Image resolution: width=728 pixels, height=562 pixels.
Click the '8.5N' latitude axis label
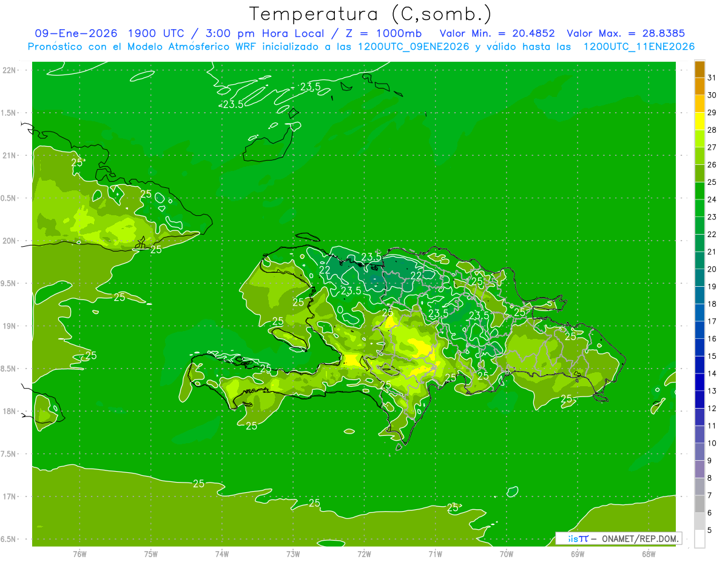pyautogui.click(x=9, y=369)
